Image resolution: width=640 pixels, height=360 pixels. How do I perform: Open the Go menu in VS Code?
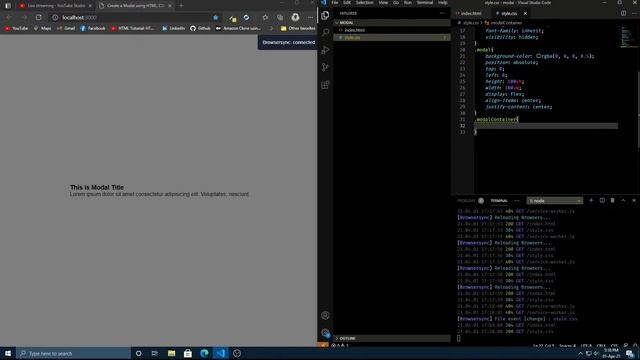pos(396,2)
